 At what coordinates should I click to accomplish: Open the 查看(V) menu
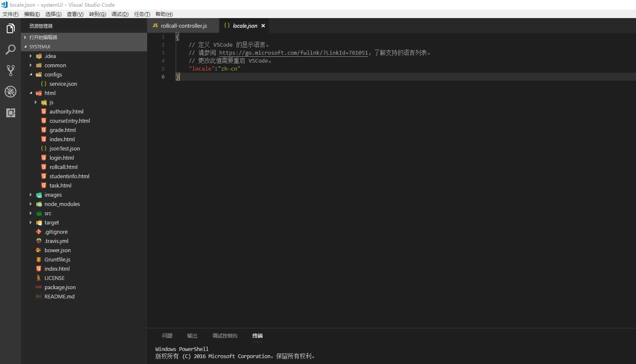click(75, 14)
